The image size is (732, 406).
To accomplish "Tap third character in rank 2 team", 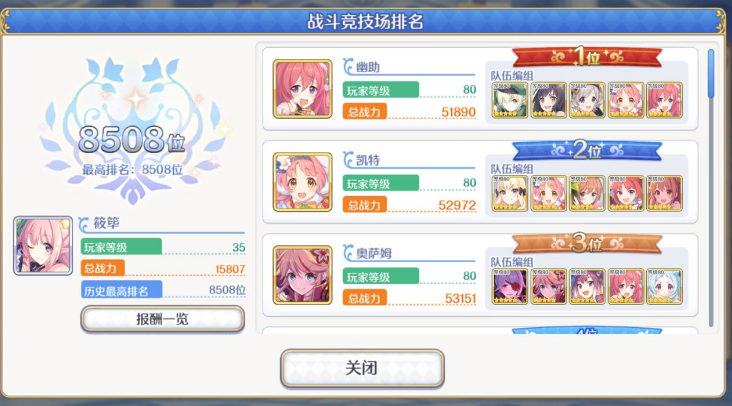I will [x=587, y=193].
